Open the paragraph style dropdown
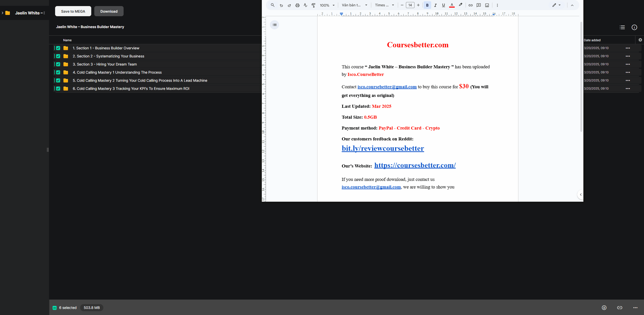The image size is (644, 315). [354, 5]
